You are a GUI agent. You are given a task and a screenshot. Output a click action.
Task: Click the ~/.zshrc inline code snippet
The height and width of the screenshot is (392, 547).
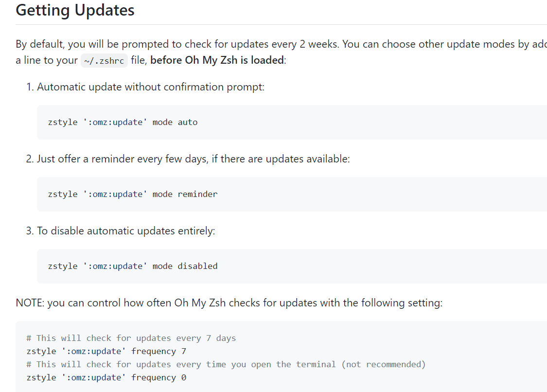coord(104,61)
